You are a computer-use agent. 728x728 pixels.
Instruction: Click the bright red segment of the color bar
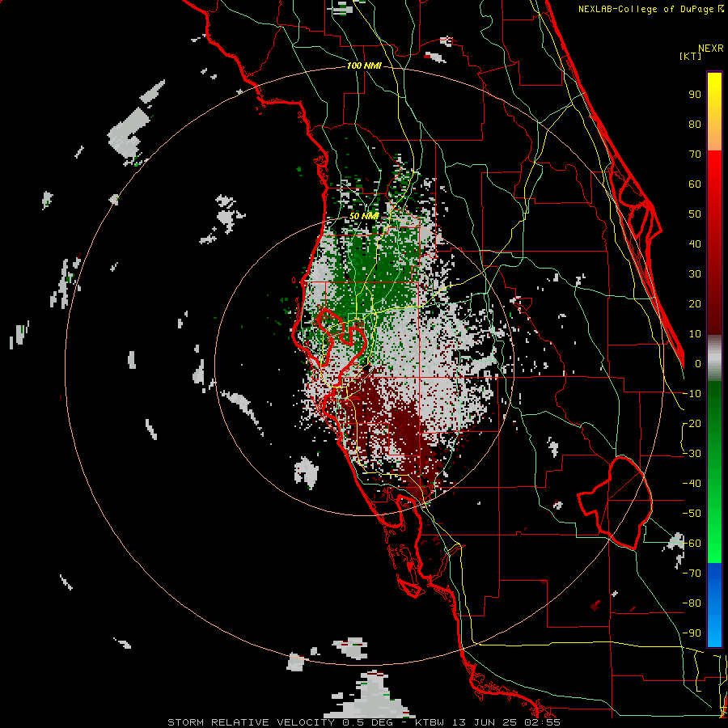click(714, 170)
